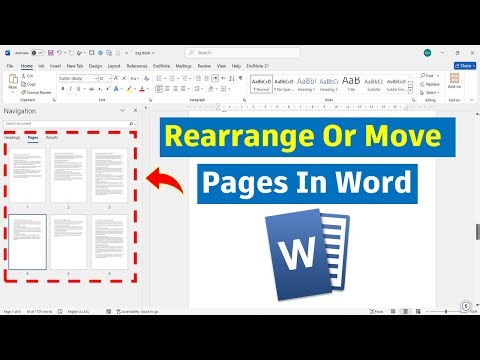
Task: Click the Paste clipboard icon
Action: pyautogui.click(x=13, y=79)
